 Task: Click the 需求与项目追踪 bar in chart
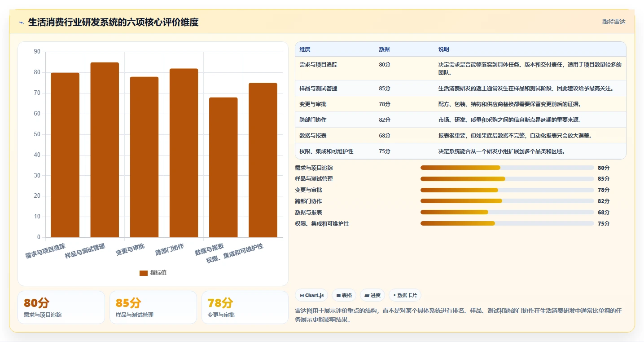[x=65, y=155]
